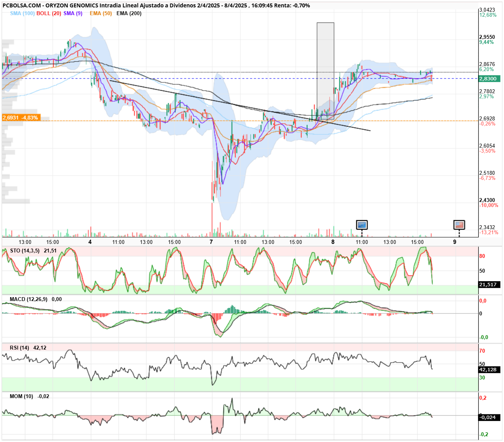The width and height of the screenshot is (504, 442).
Task: Click the 0,2 level on momentum axis
Action: point(483,398)
